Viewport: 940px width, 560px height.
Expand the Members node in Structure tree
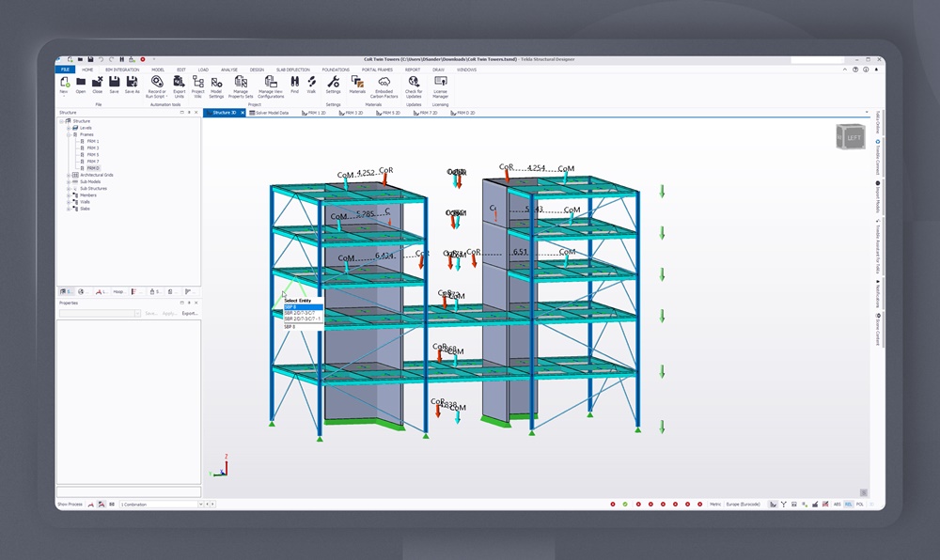pyautogui.click(x=68, y=195)
